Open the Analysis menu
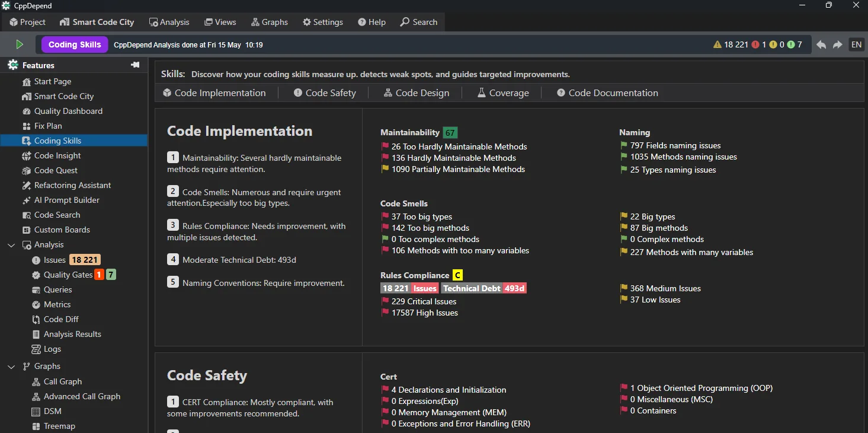The width and height of the screenshot is (868, 433). [x=169, y=22]
